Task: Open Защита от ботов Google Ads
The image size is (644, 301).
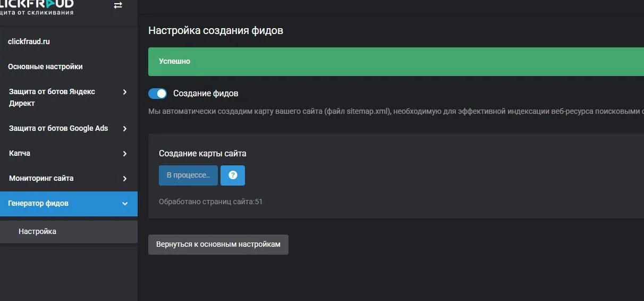Action: coord(58,128)
